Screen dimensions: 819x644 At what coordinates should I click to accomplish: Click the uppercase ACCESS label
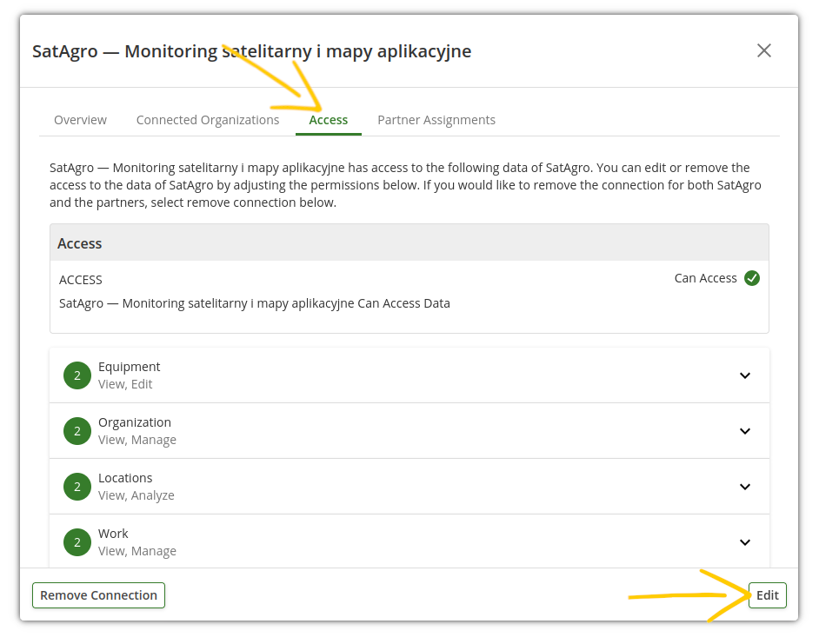[x=81, y=280]
